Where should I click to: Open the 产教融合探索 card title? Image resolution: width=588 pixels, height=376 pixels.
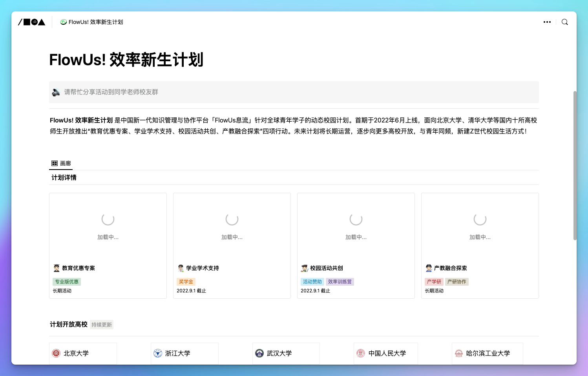(451, 268)
